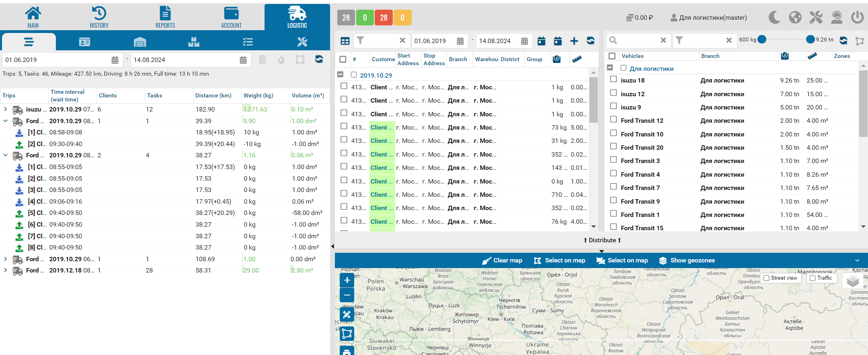Expand the isuzu trip row
Screen dimensions: 868x355
[5, 109]
